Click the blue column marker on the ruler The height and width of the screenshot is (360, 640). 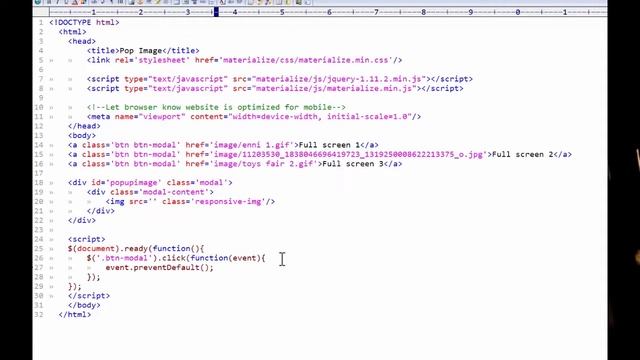click(216, 12)
